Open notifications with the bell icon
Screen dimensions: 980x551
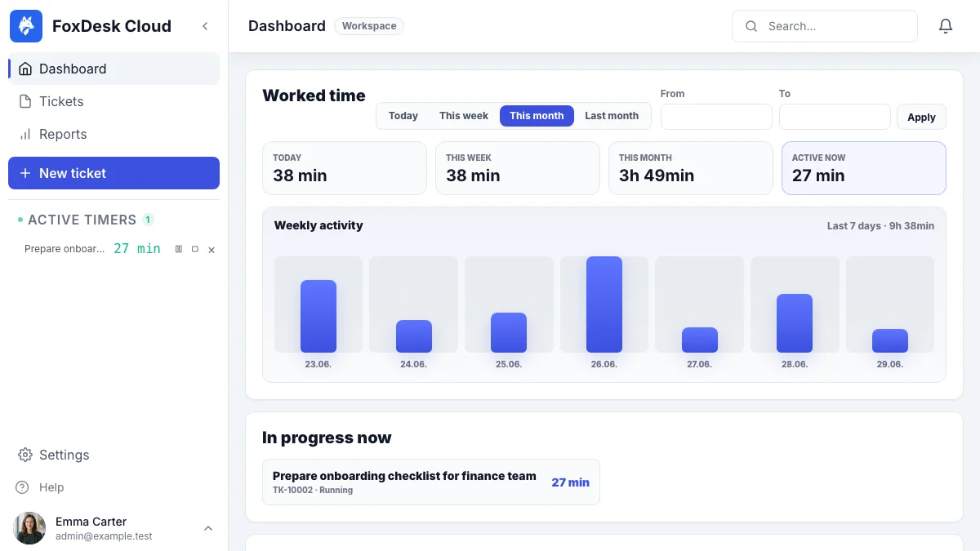[946, 26]
